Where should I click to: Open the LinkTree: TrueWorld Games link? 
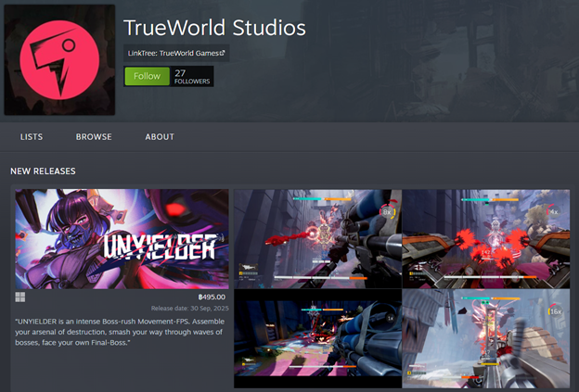point(174,53)
